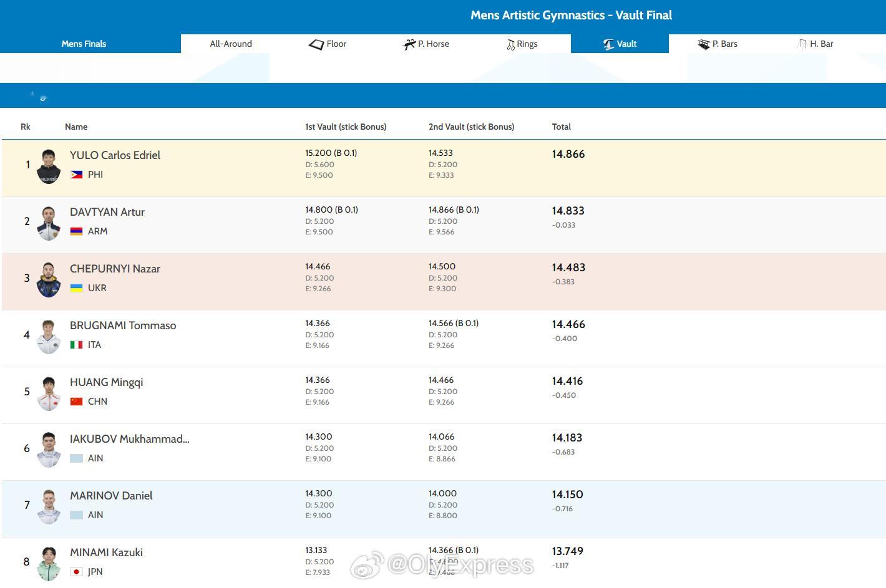Screen dimensions: 886x588
Task: Open YULO Carlos Edriel's athlete photo
Action: click(x=49, y=166)
